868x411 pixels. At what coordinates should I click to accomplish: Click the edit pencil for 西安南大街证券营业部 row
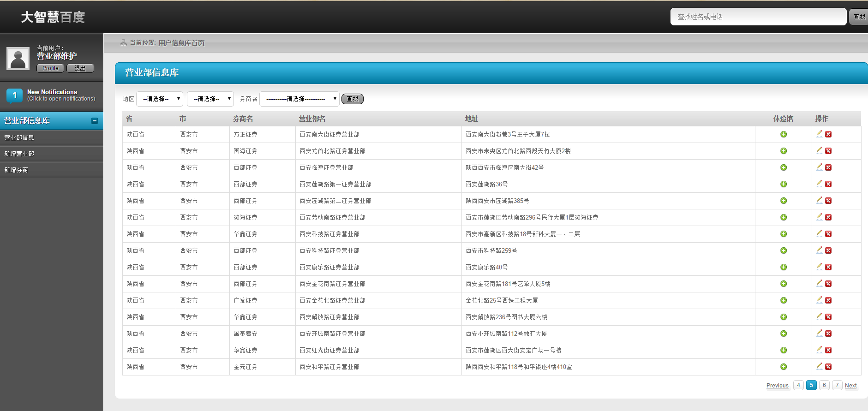[x=819, y=134]
